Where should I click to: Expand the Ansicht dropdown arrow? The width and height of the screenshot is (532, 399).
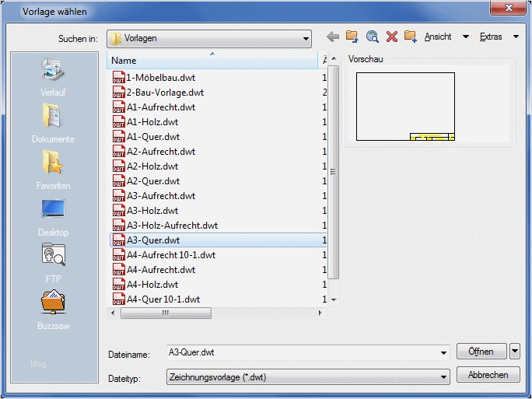(466, 37)
